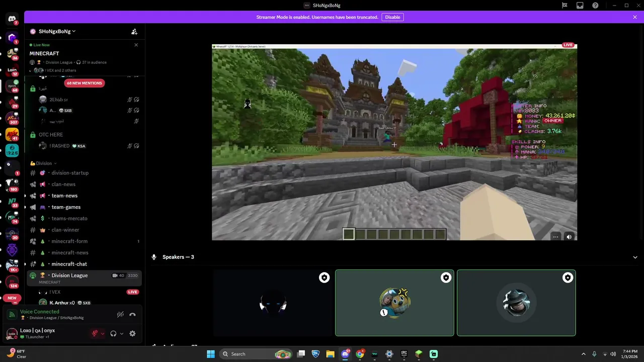Screen dimensions: 644x362
Task: Open File Explorer from the taskbar
Action: (330, 354)
